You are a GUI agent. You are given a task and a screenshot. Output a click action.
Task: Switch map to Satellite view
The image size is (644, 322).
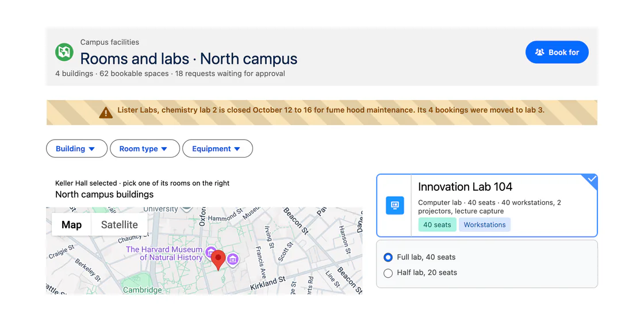120,225
